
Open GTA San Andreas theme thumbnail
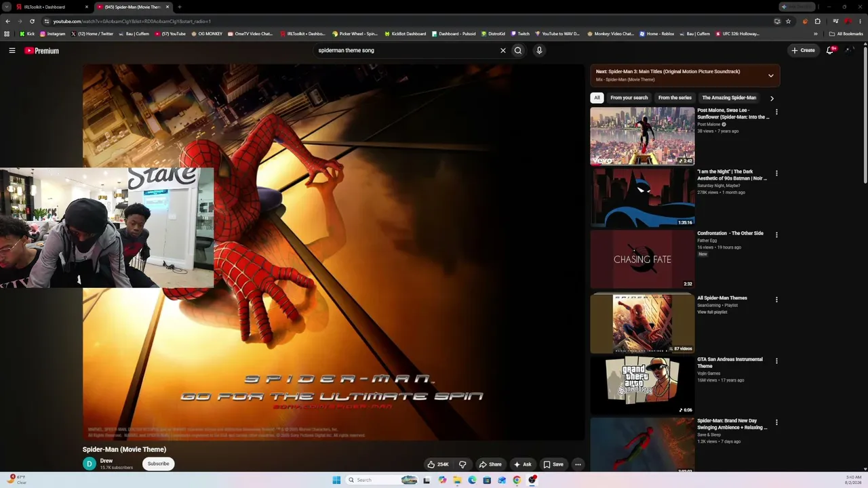pos(642,385)
